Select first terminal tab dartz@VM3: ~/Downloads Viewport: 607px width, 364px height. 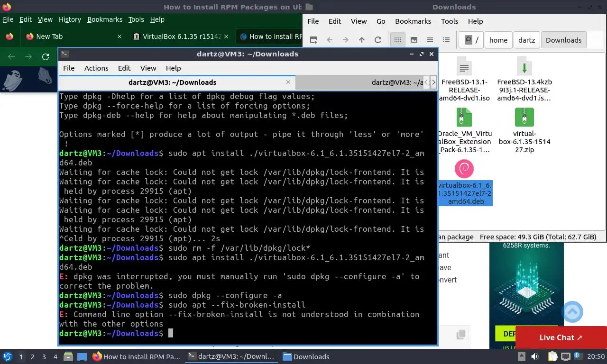pos(177,82)
